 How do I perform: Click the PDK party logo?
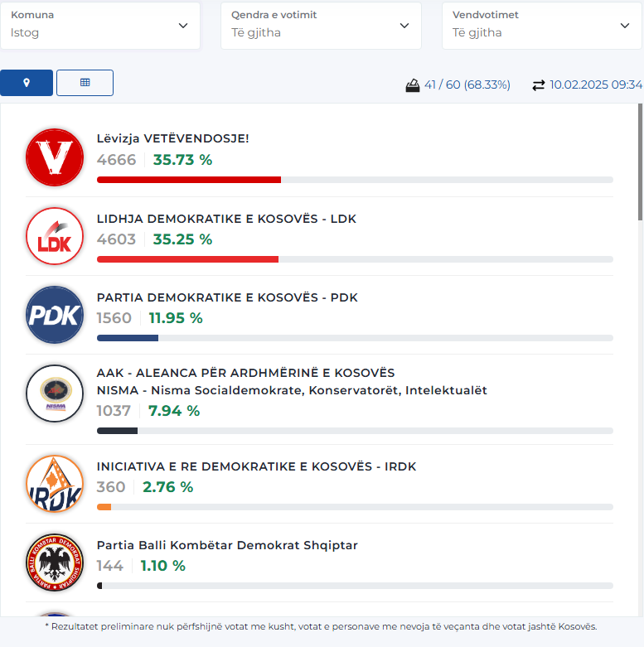[55, 315]
